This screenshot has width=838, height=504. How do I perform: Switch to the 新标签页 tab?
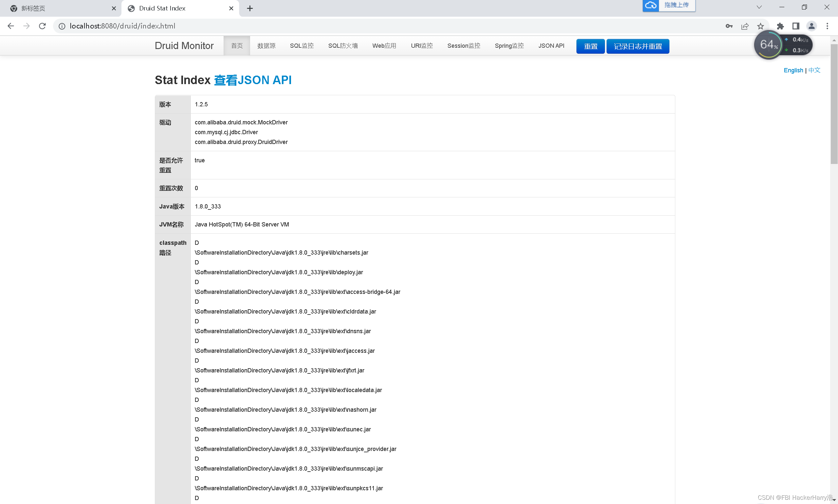point(61,9)
